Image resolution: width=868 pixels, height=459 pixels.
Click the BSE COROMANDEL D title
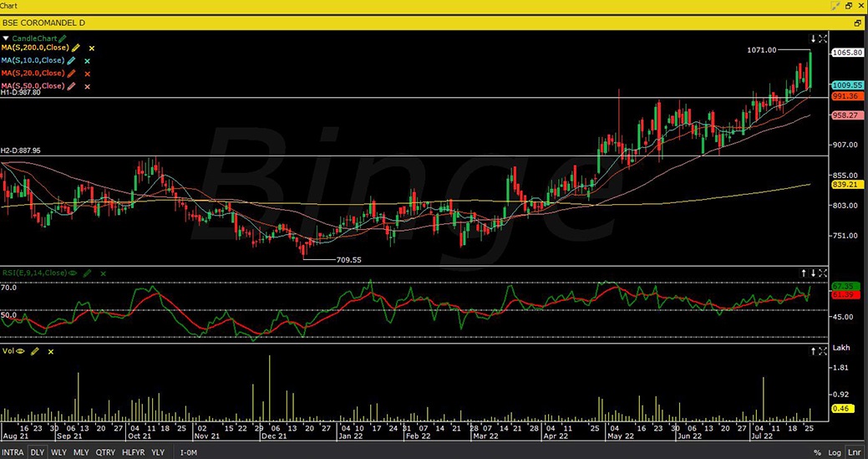43,23
